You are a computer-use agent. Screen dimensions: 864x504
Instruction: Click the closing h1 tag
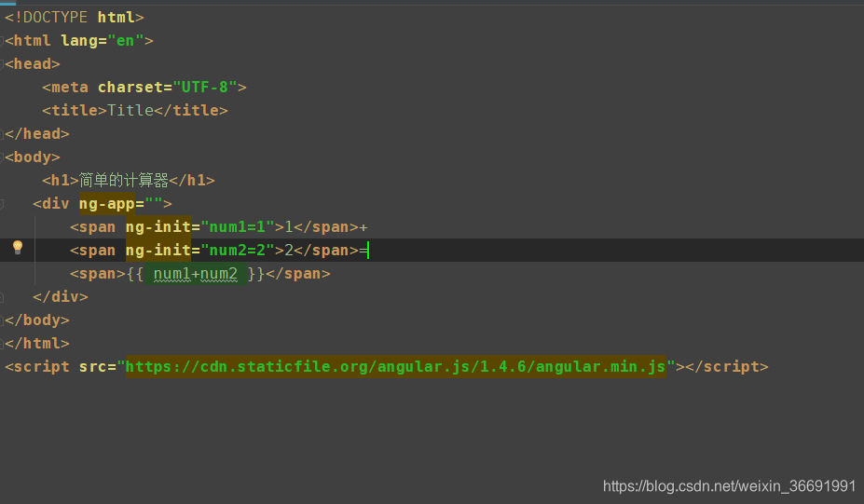coord(192,180)
